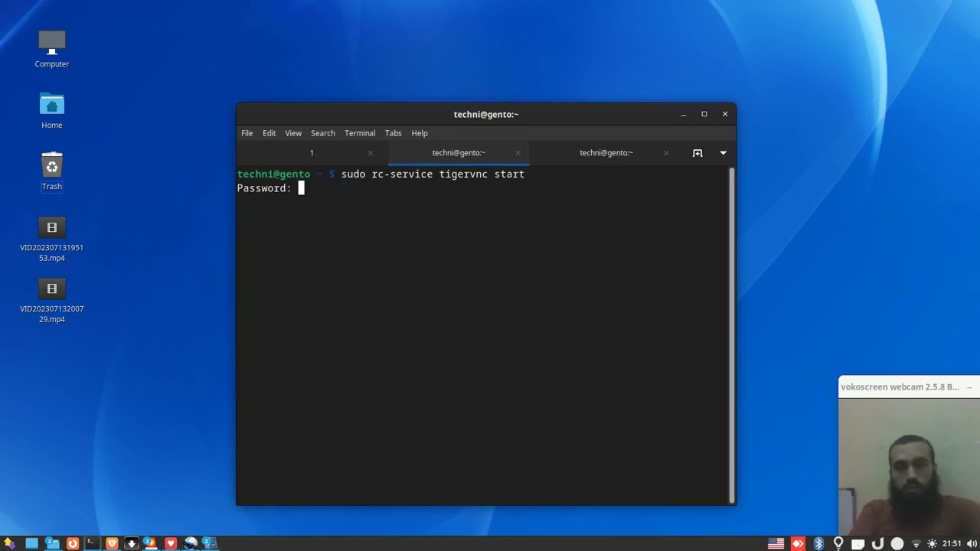Click the download arrow taskbar icon
The image size is (980, 551).
tap(132, 543)
